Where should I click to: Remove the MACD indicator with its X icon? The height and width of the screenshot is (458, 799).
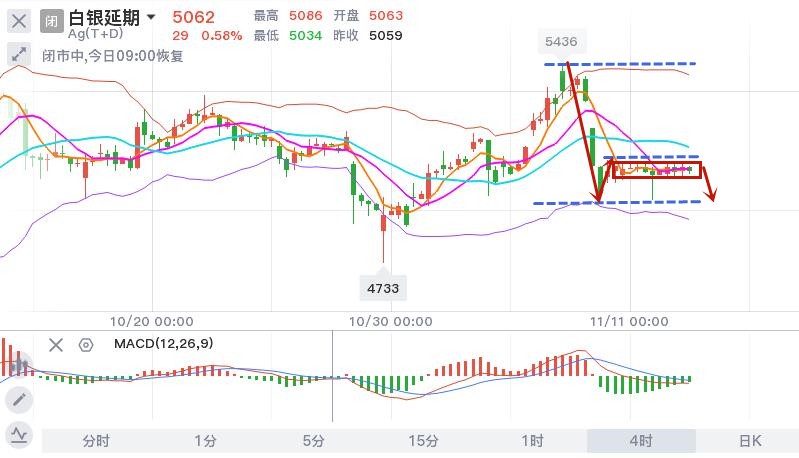click(56, 345)
